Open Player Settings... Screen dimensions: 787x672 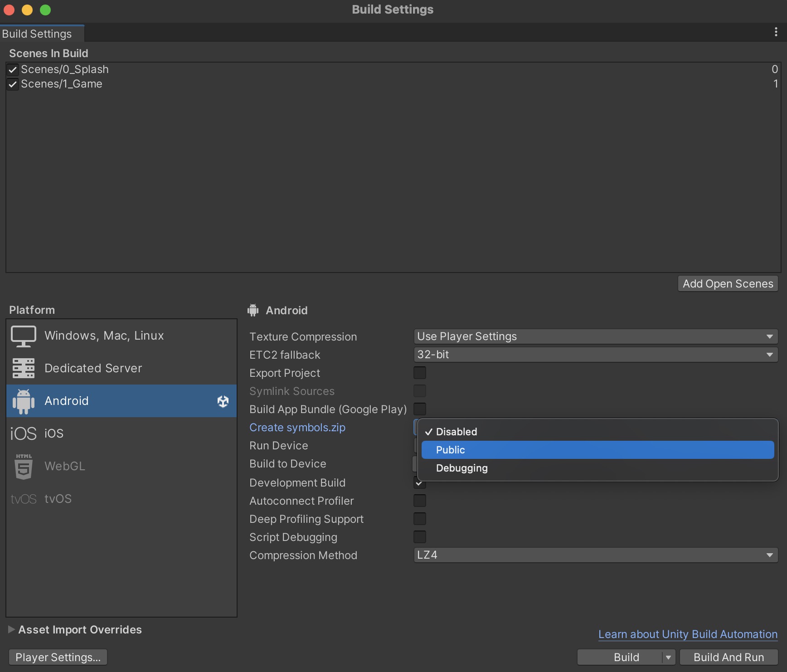click(58, 657)
